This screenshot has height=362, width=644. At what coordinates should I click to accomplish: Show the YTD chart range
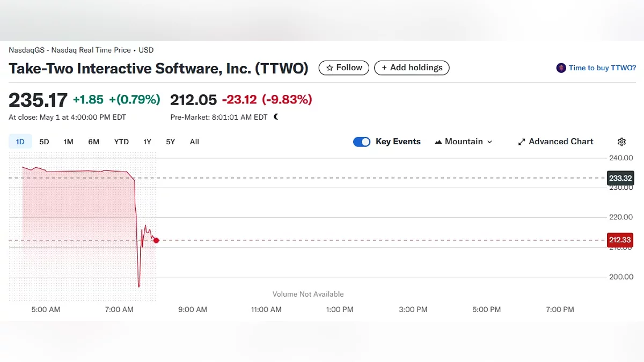pos(121,142)
